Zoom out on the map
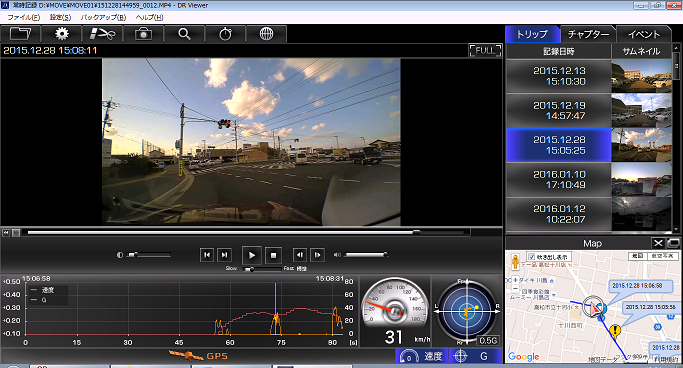This screenshot has height=368, width=683. [515, 288]
